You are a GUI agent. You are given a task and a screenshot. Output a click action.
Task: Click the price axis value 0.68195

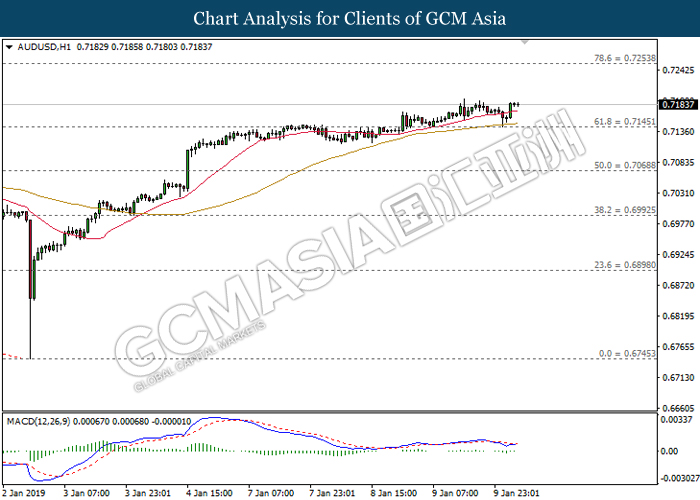click(679, 316)
